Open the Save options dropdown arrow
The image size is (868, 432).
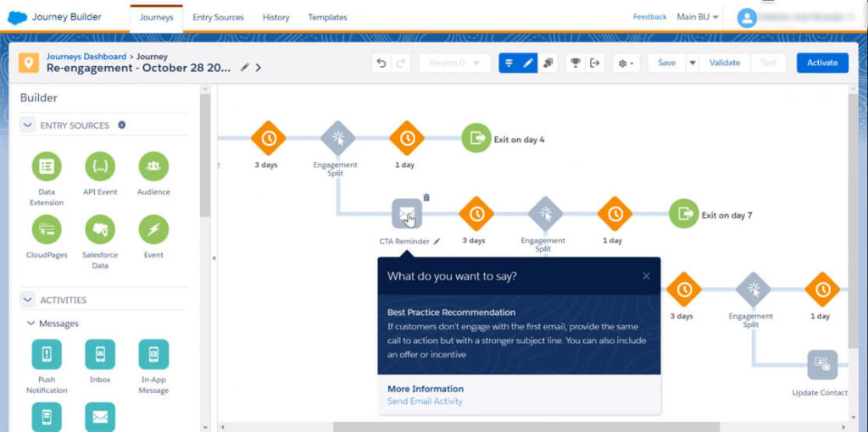coord(692,63)
